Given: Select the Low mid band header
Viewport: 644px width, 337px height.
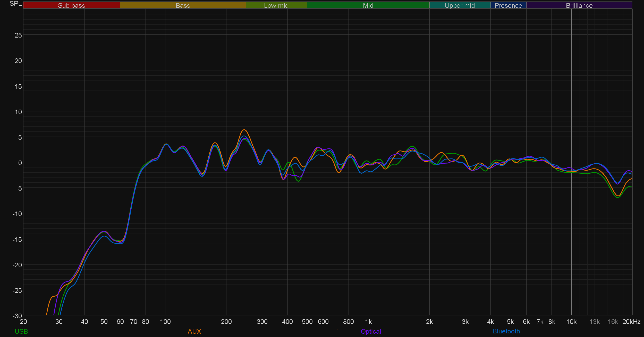Looking at the screenshot, I should pos(276,5).
